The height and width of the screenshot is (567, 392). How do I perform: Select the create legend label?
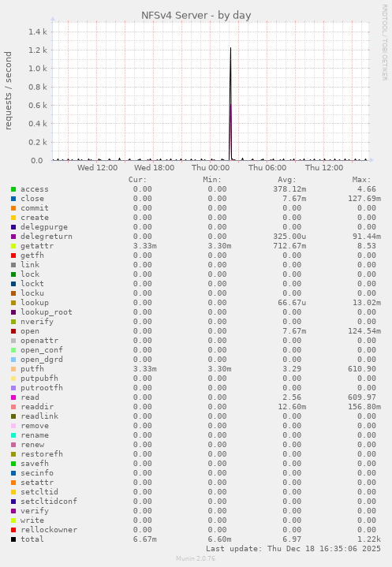coord(35,218)
